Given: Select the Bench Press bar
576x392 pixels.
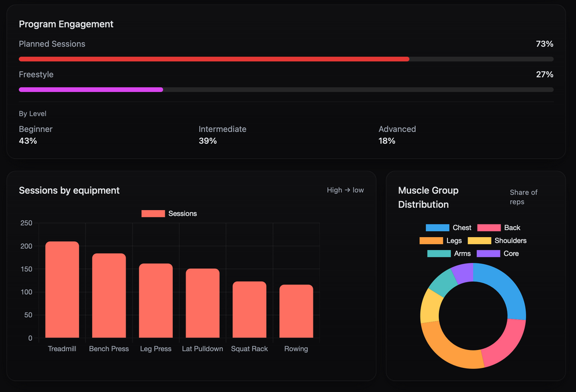Looking at the screenshot, I should pos(109,295).
